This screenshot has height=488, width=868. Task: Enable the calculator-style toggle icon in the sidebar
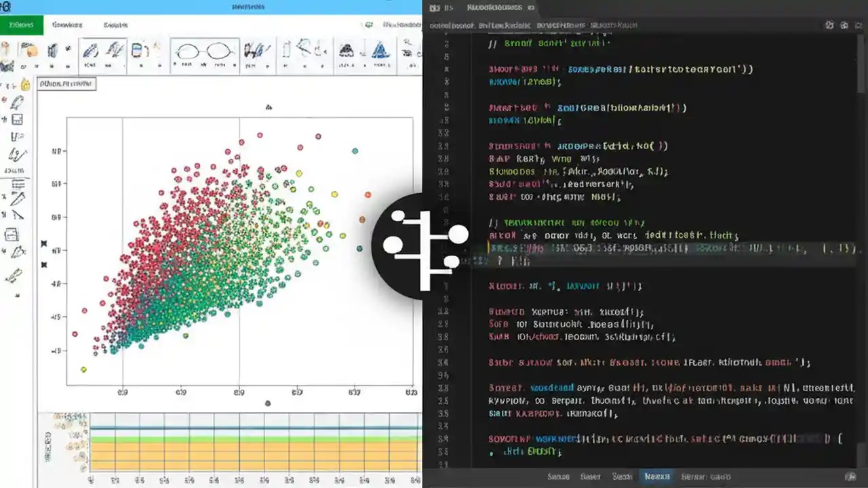pos(17,120)
